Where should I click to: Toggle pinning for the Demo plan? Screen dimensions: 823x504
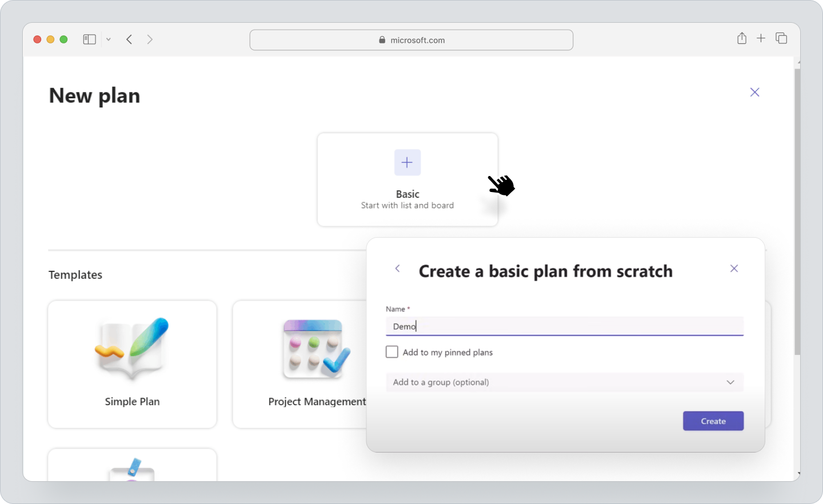pyautogui.click(x=392, y=352)
